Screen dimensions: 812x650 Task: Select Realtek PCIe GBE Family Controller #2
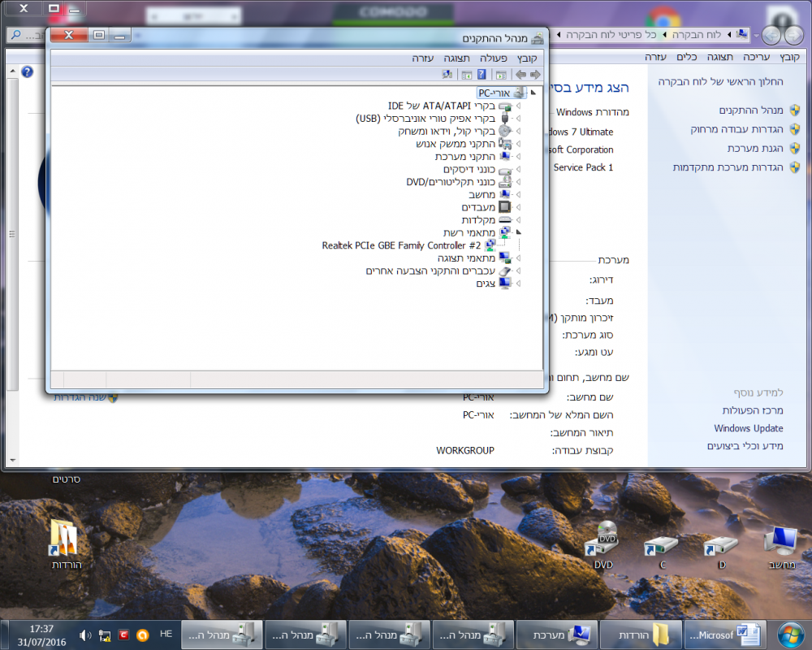(x=401, y=245)
